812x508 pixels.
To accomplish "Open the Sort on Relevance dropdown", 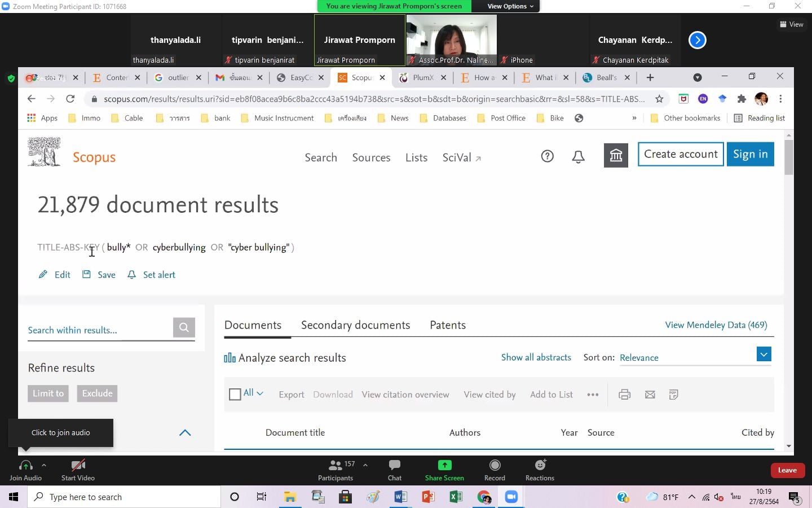I will pos(764,354).
